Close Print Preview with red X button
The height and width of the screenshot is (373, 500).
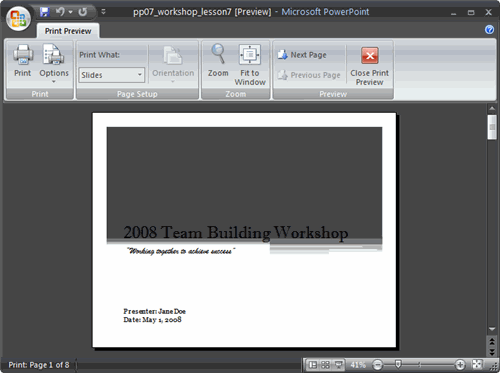coord(369,66)
